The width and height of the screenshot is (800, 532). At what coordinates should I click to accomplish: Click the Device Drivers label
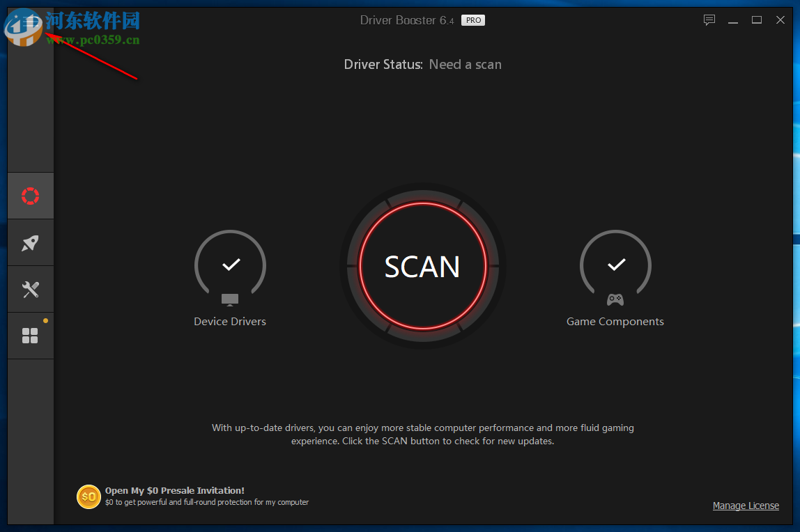tap(229, 322)
